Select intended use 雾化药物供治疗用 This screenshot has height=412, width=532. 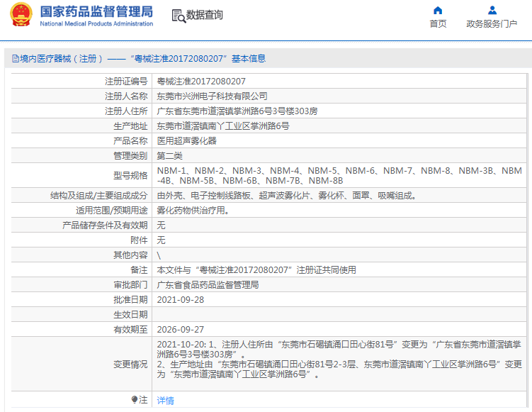(193, 211)
